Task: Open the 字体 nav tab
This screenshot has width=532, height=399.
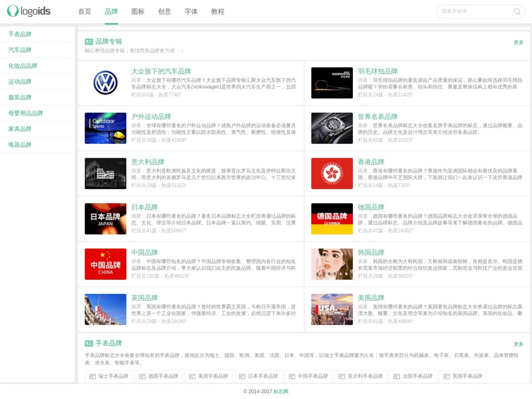Action: tap(191, 12)
